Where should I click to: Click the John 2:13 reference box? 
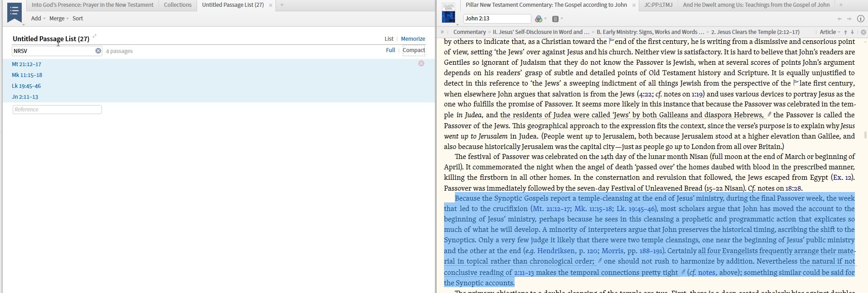coord(497,19)
